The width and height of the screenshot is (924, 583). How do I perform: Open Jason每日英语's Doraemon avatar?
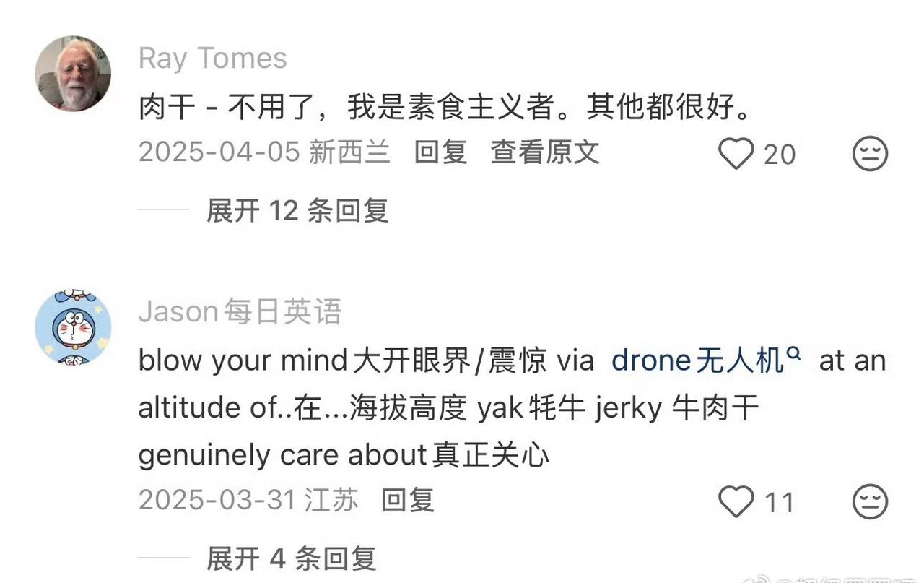coord(71,327)
